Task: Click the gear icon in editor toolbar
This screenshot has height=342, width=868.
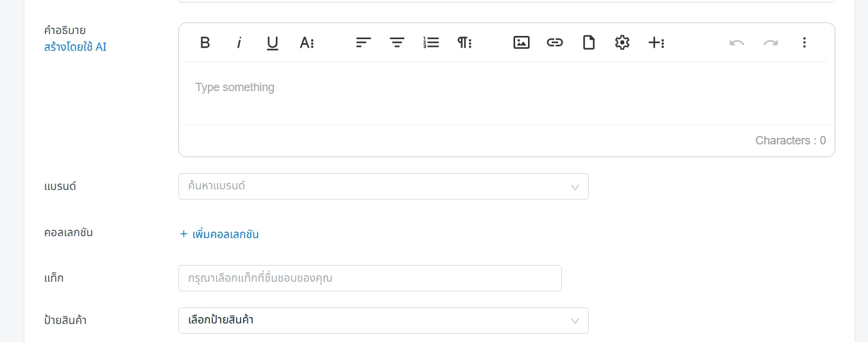Action: 622,42
